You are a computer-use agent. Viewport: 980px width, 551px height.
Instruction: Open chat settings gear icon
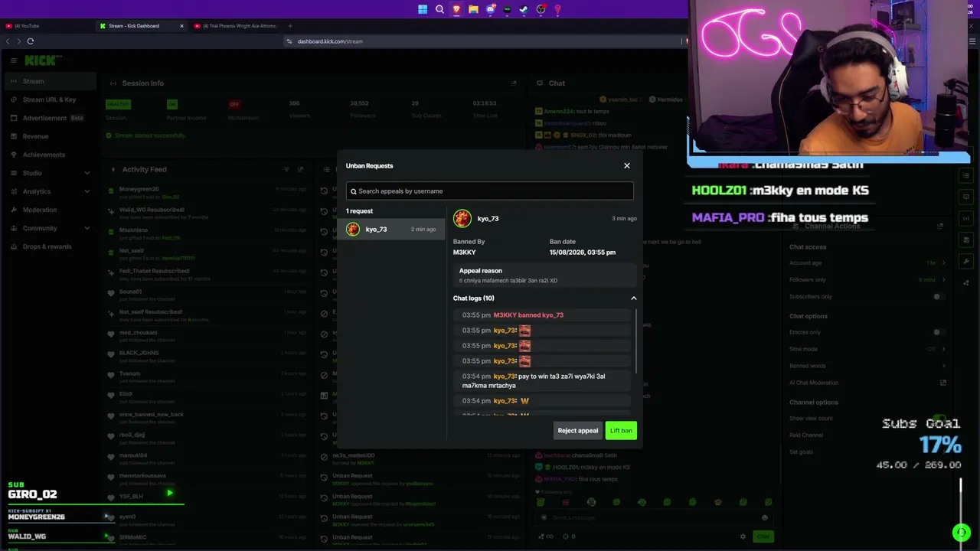743,536
